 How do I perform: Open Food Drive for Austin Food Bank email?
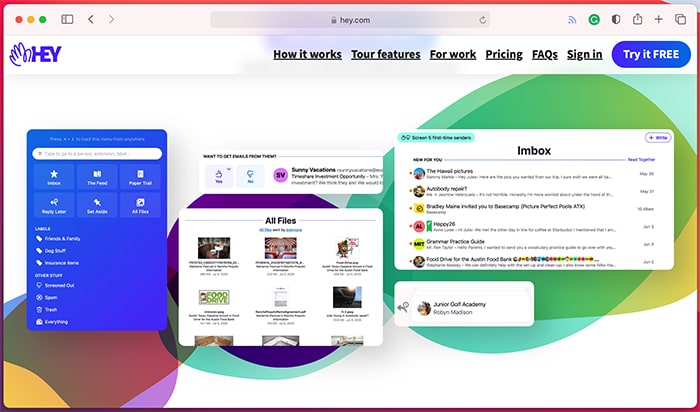(x=533, y=262)
